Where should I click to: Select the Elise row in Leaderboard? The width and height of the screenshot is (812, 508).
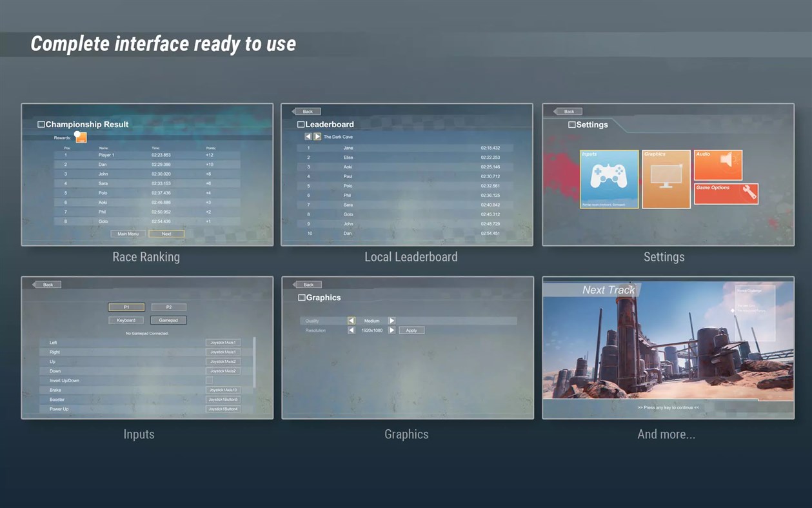tap(406, 157)
